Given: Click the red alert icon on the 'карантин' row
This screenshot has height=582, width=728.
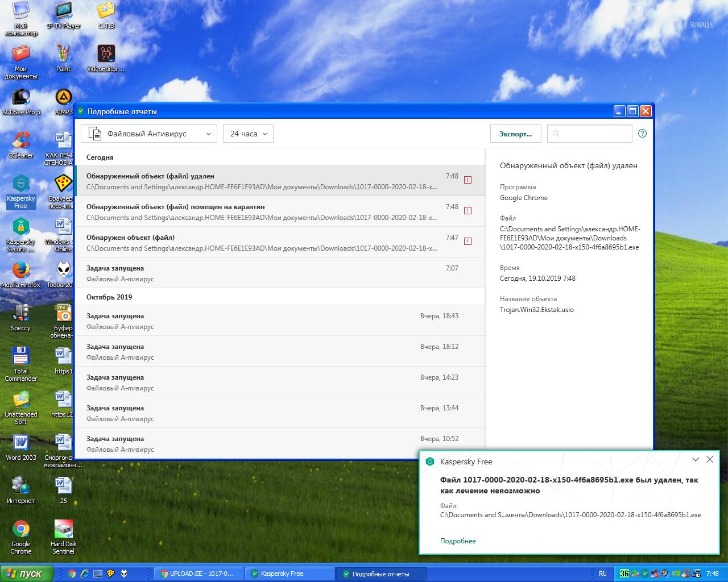Looking at the screenshot, I should pyautogui.click(x=468, y=210).
